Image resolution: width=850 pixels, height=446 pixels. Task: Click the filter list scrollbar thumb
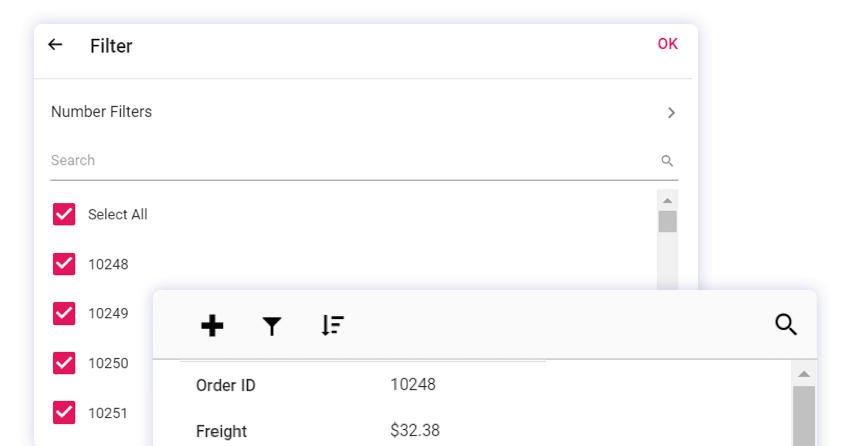667,222
